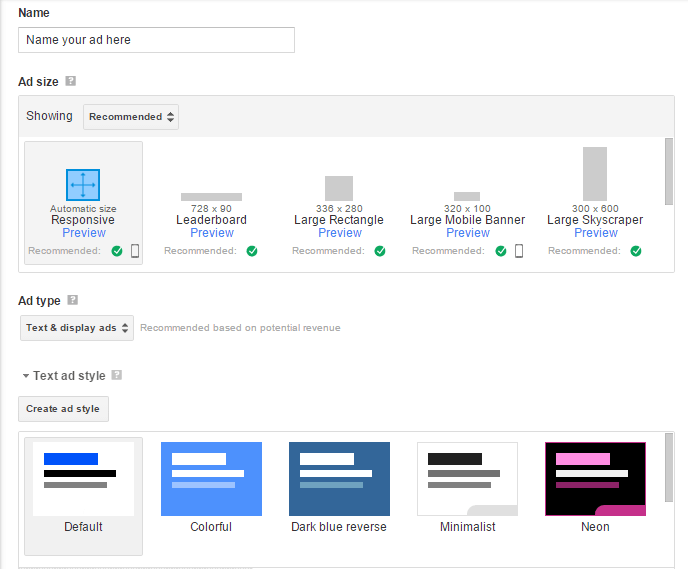Click green recommended checkmark under Large Rectangle
This screenshot has width=688, height=569.
(x=380, y=251)
